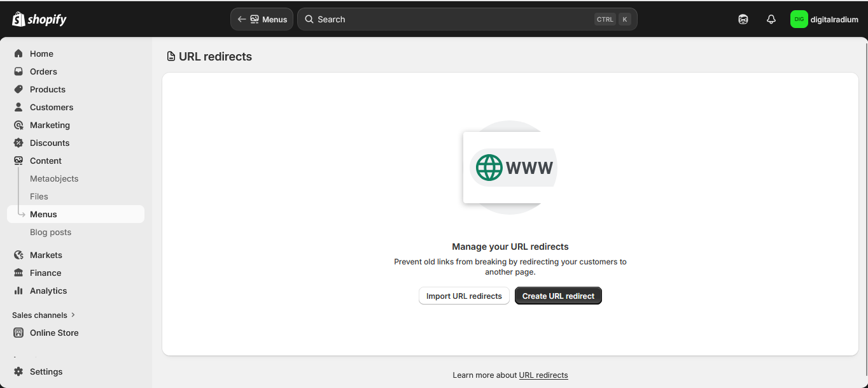Open Home via the house icon
This screenshot has height=388, width=868.
[18, 54]
